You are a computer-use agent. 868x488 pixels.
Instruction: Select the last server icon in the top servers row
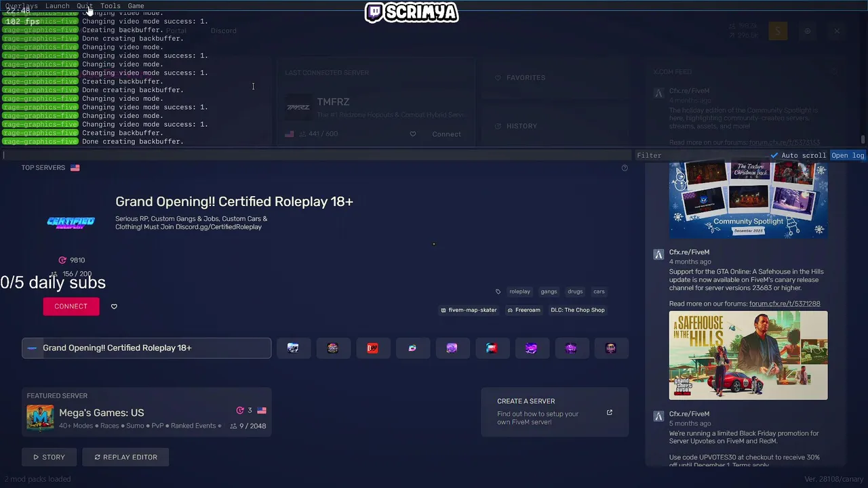click(x=611, y=348)
